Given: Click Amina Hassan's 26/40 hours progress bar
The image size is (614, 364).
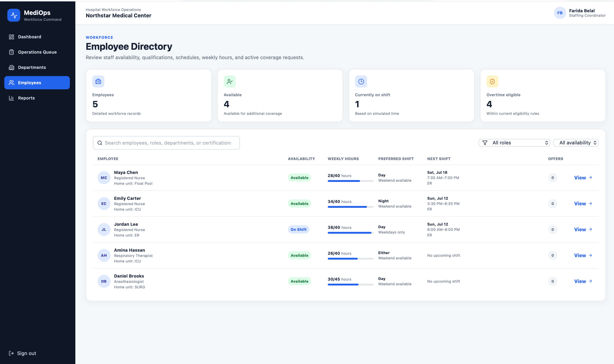Looking at the screenshot, I should point(350,259).
